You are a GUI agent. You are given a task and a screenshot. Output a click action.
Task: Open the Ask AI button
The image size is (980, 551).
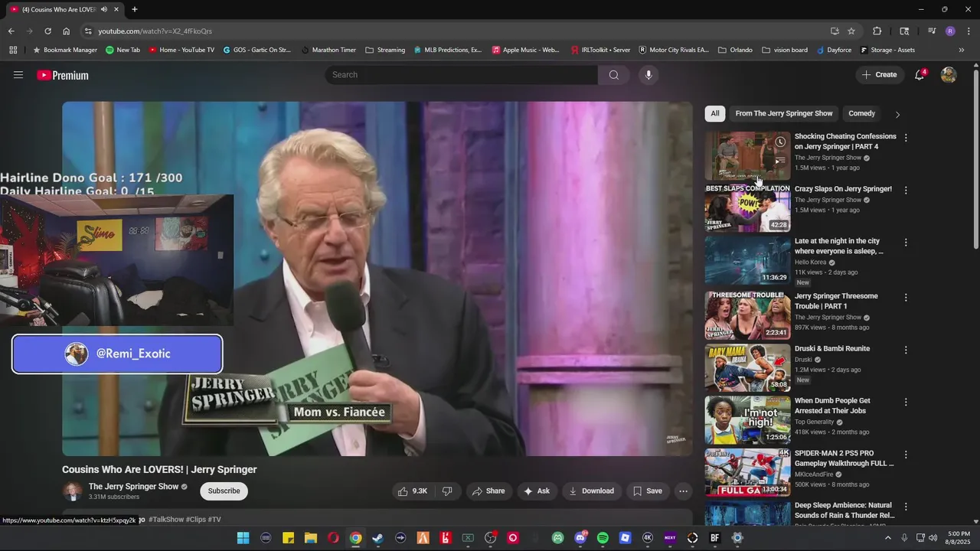(x=536, y=491)
